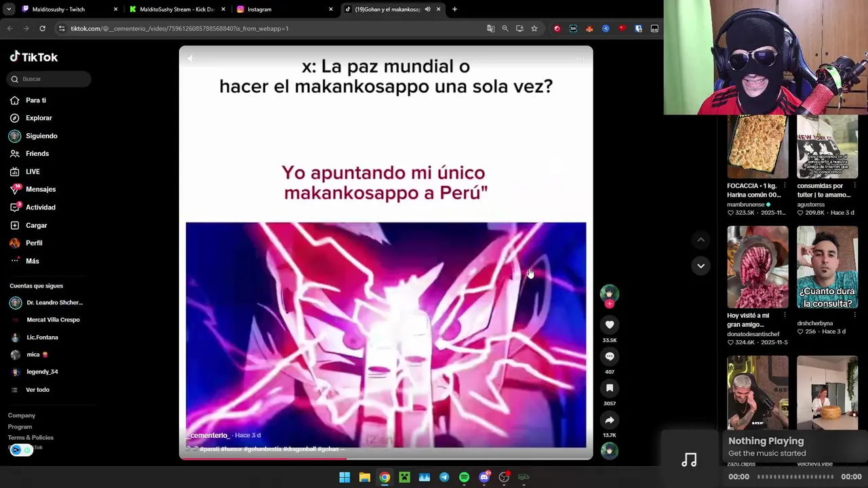Open Windows Start menu

click(x=344, y=477)
